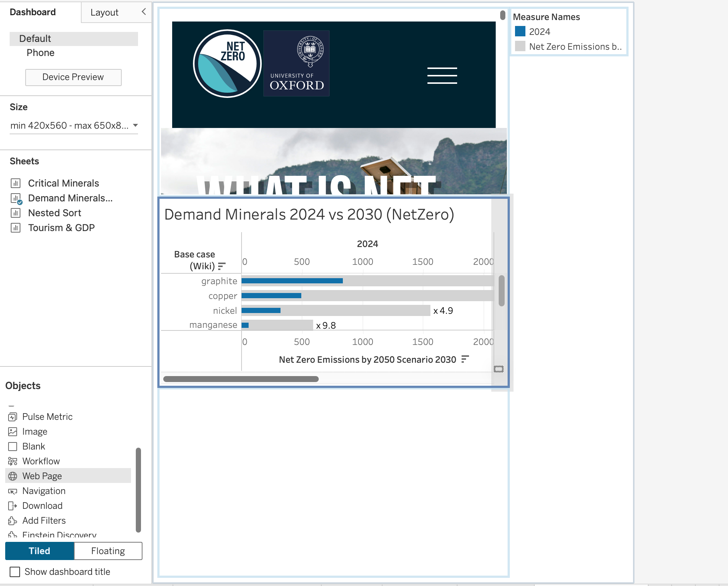Select the Download object icon
This screenshot has width=728, height=586.
(x=13, y=506)
